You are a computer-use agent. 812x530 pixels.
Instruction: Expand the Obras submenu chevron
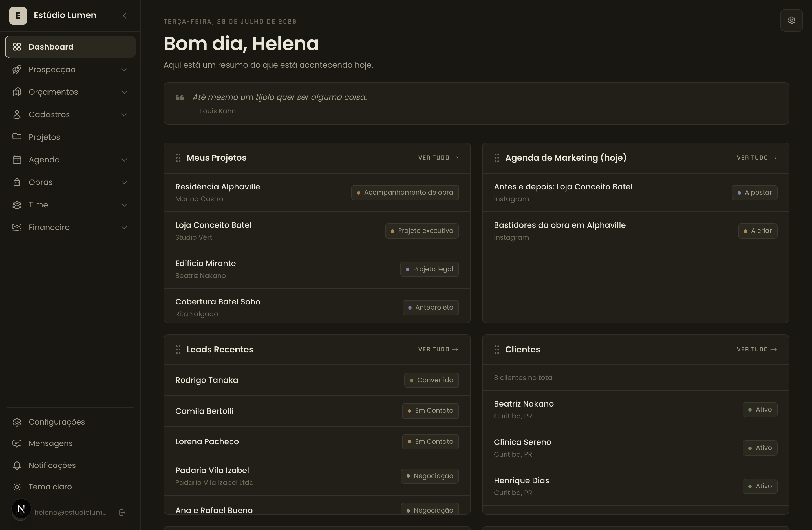(125, 182)
